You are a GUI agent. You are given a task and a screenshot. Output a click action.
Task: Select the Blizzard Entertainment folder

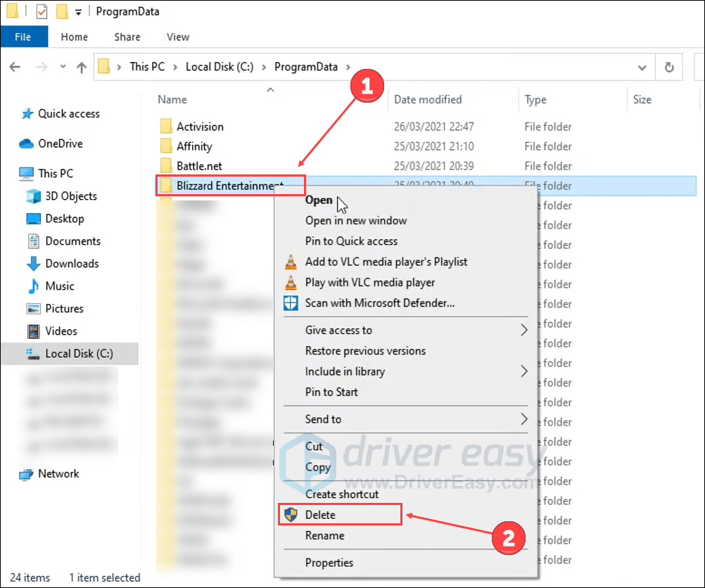(x=229, y=186)
